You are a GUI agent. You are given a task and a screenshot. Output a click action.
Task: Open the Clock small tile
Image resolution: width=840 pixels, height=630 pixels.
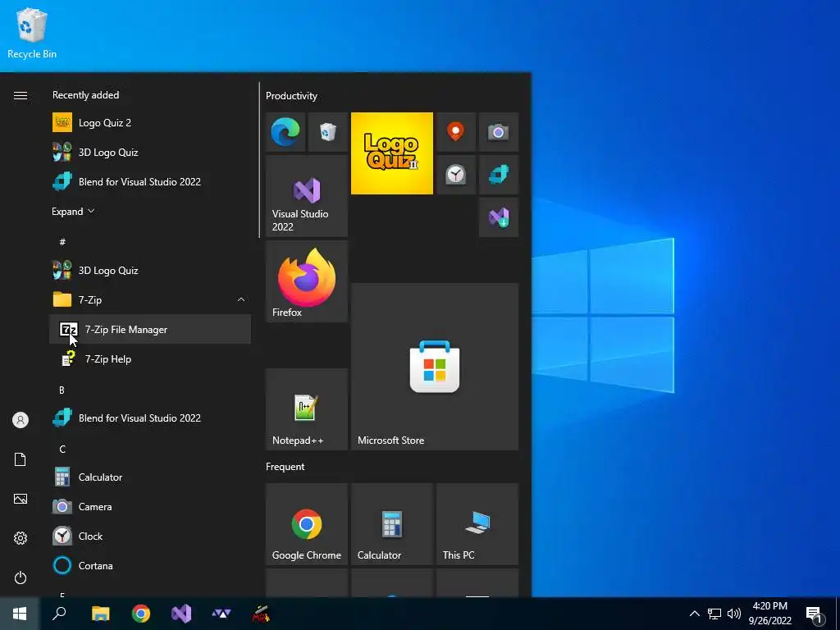pos(456,175)
